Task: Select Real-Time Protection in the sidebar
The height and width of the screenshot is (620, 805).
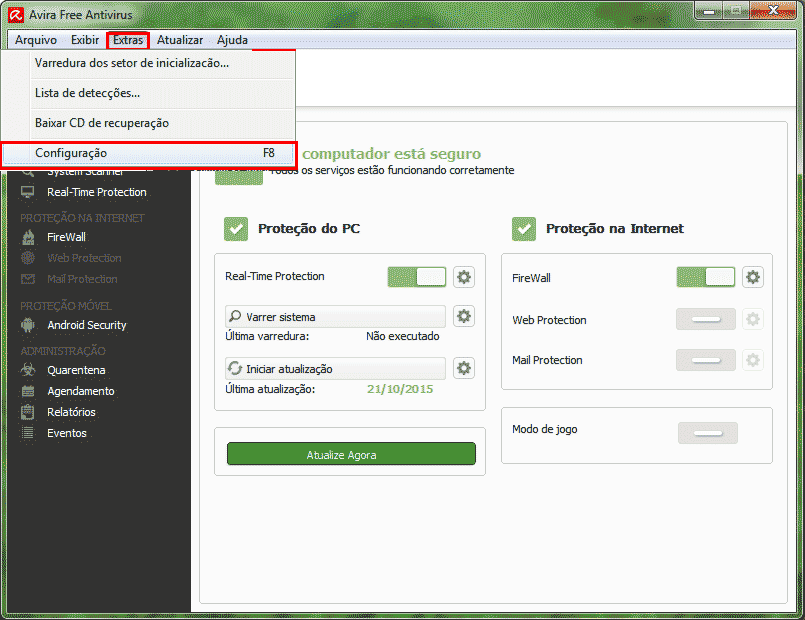Action: [x=97, y=192]
